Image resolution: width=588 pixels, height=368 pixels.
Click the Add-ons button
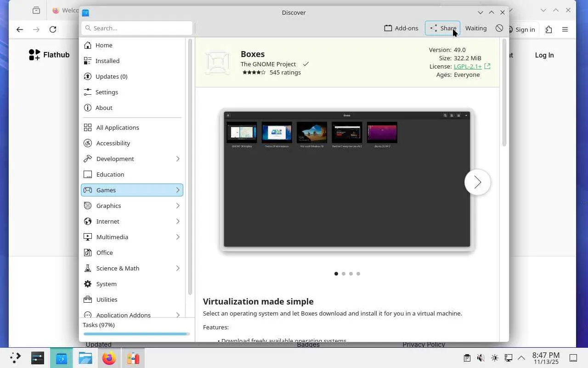tap(401, 28)
